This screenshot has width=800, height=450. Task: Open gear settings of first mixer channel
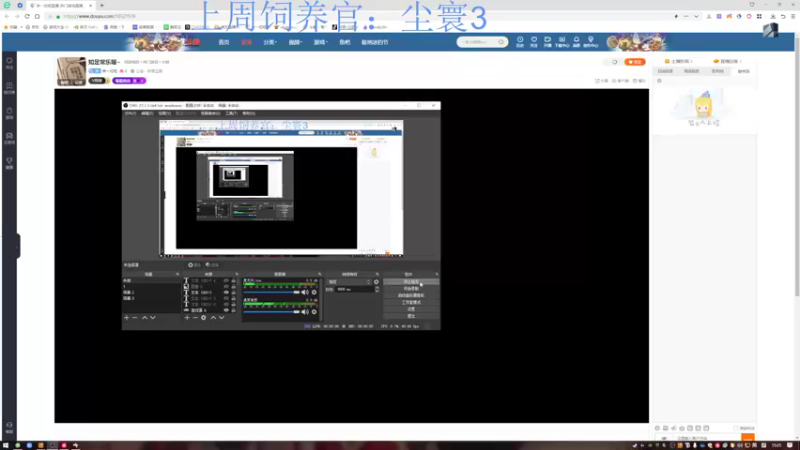pos(314,292)
